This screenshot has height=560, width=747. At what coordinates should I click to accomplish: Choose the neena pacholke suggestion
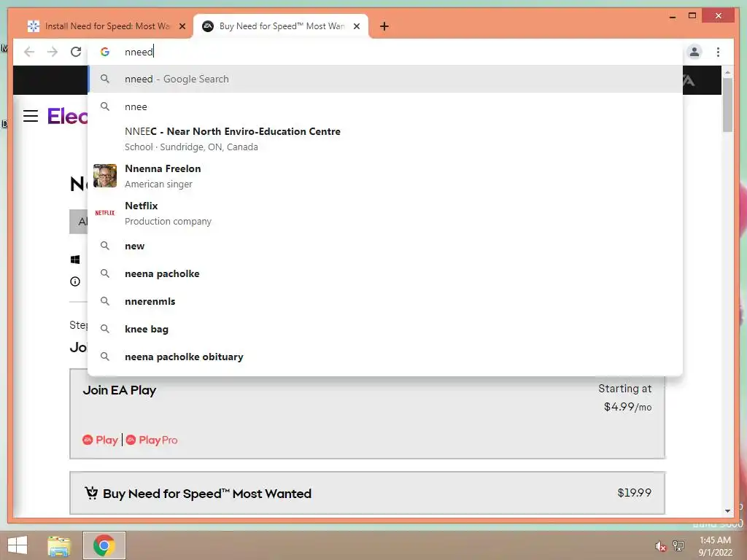385,274
